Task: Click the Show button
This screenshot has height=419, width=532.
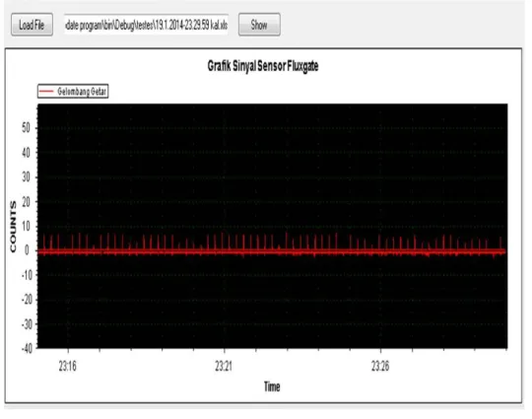Action: point(259,25)
